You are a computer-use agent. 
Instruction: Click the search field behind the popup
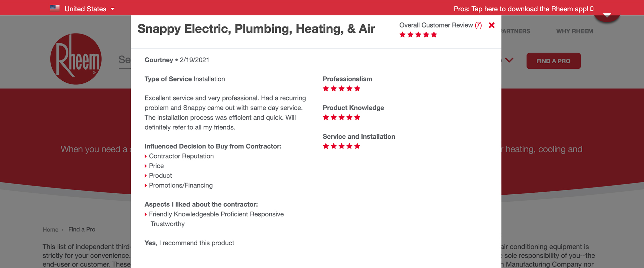click(x=124, y=60)
